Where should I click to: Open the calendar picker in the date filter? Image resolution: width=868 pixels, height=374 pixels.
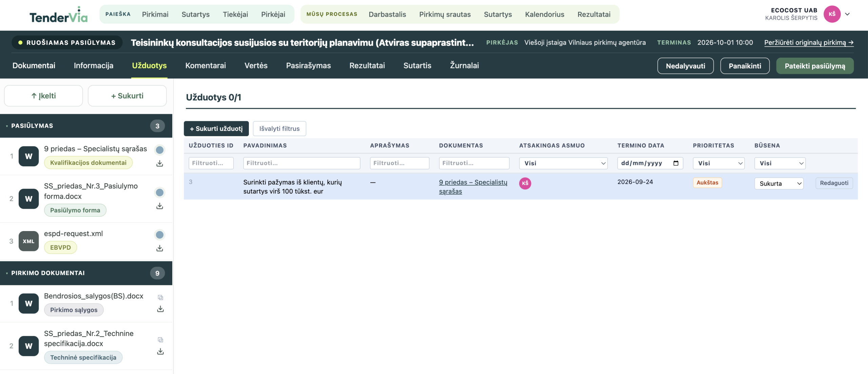pyautogui.click(x=676, y=163)
